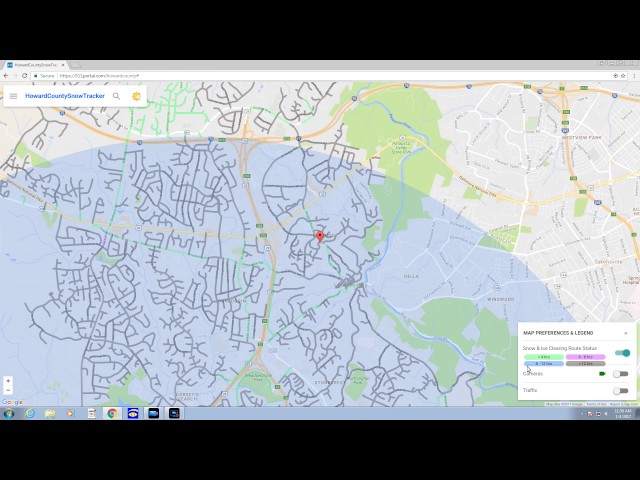Click the Snow & Ice Clearing Route Status label

(x=560, y=348)
